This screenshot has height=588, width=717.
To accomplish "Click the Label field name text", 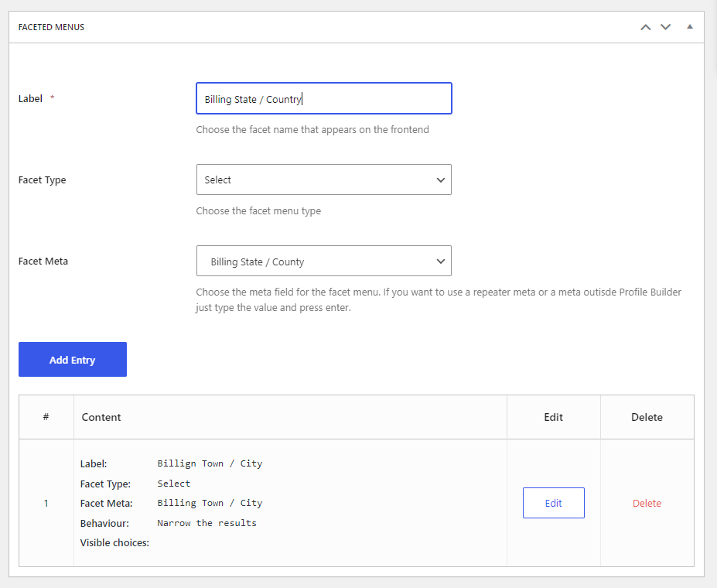I will pyautogui.click(x=30, y=98).
